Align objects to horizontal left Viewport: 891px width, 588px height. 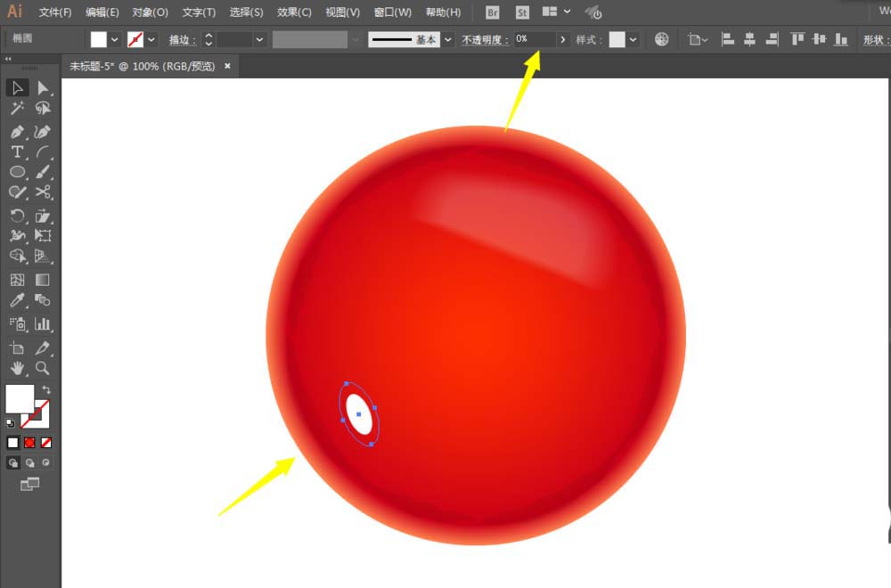click(x=727, y=39)
